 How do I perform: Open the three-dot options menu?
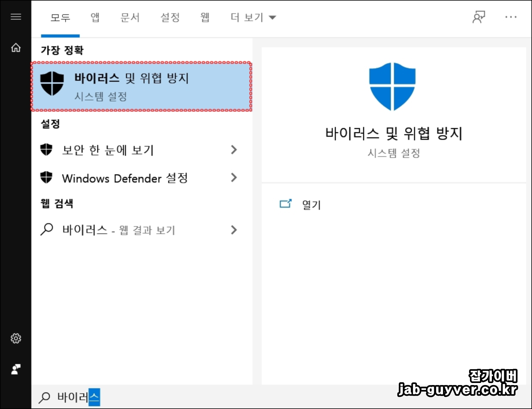click(511, 17)
